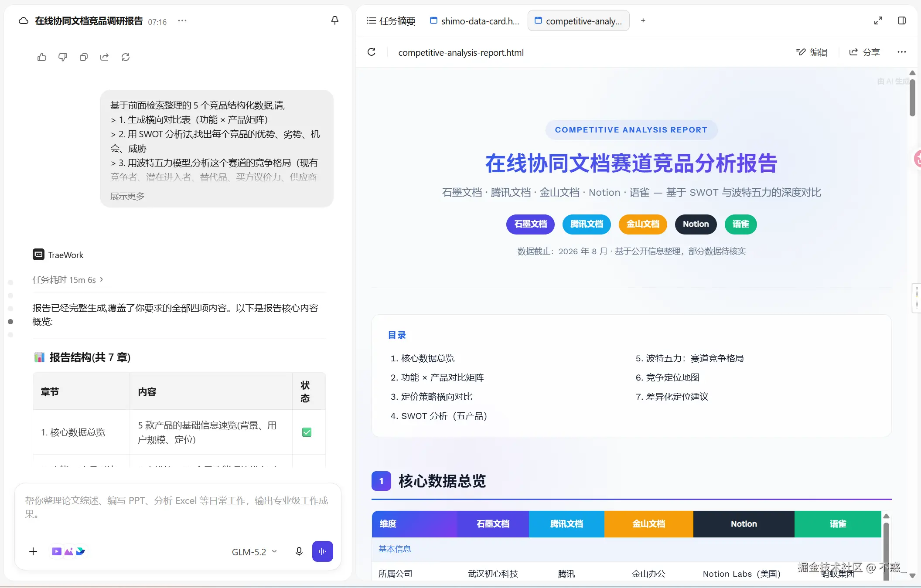Click the 报告结构(共 7 章) heading
The image size is (921, 588).
[90, 357]
